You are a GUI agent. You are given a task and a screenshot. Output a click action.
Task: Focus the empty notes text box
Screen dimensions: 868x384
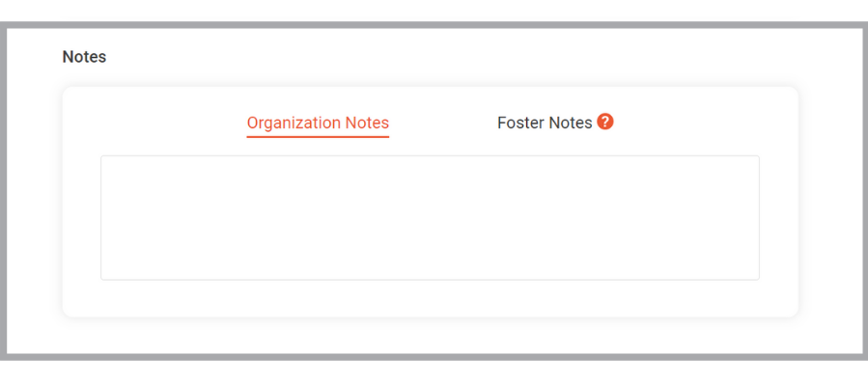click(x=430, y=217)
